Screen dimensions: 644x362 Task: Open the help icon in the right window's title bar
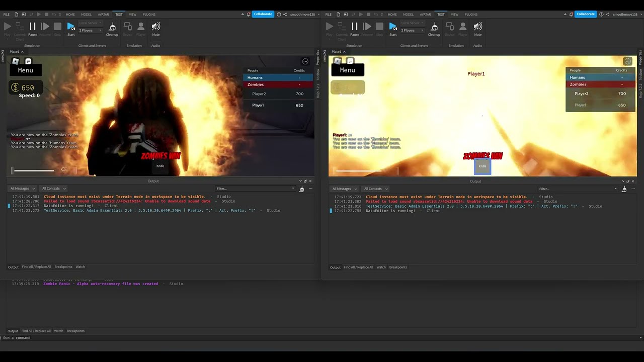coord(601,14)
